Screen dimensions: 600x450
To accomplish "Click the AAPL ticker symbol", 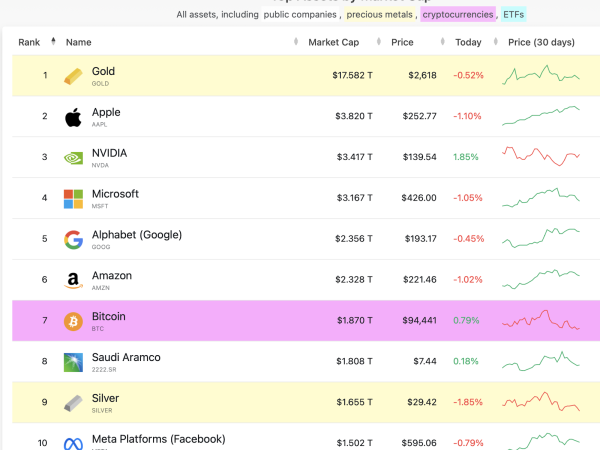I will tap(99, 124).
